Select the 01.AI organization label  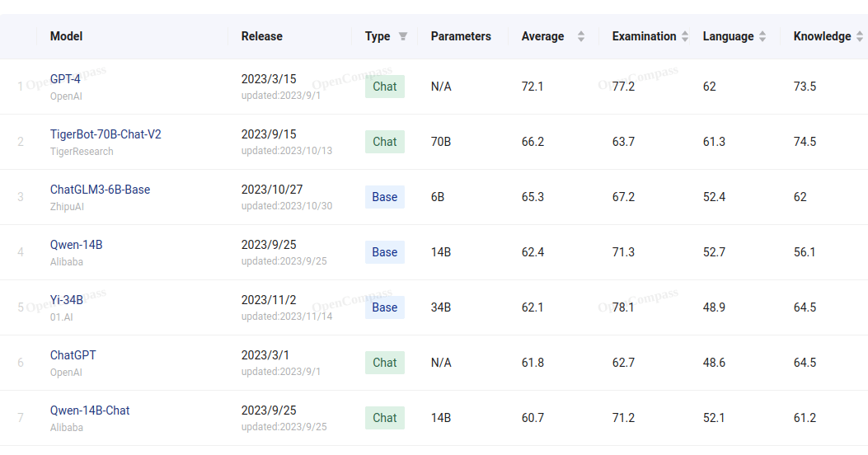pyautogui.click(x=62, y=317)
